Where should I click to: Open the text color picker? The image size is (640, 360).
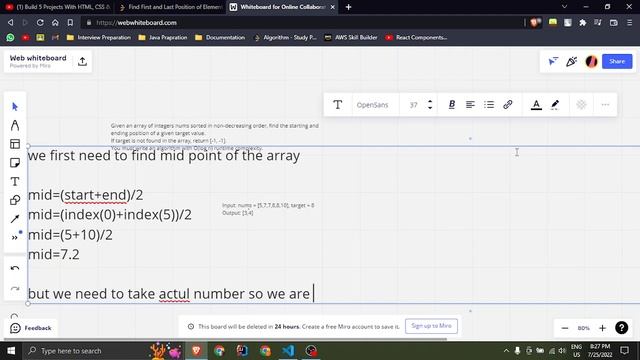(536, 105)
